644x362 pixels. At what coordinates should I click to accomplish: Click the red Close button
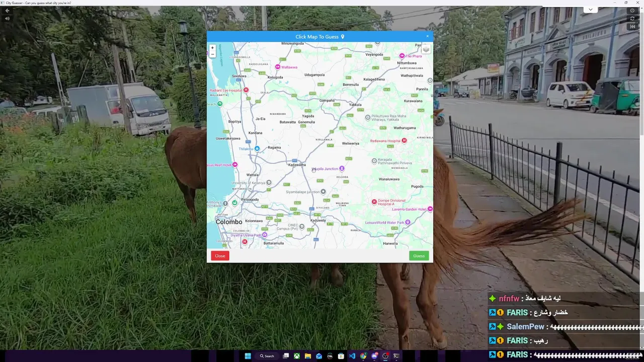click(220, 256)
